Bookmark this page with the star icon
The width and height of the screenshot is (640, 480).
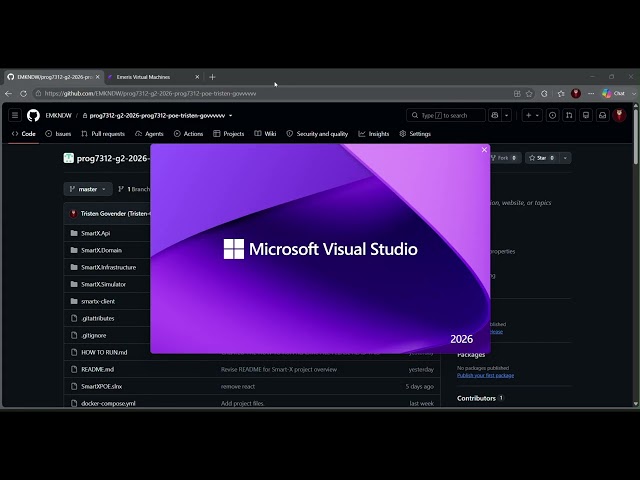pyautogui.click(x=529, y=93)
